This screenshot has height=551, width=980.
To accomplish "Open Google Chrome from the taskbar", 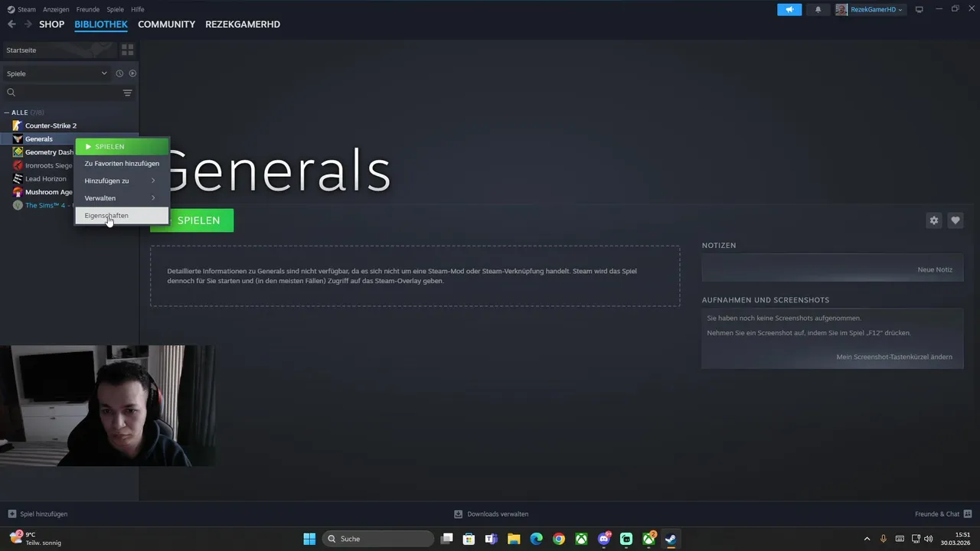I will pyautogui.click(x=559, y=539).
